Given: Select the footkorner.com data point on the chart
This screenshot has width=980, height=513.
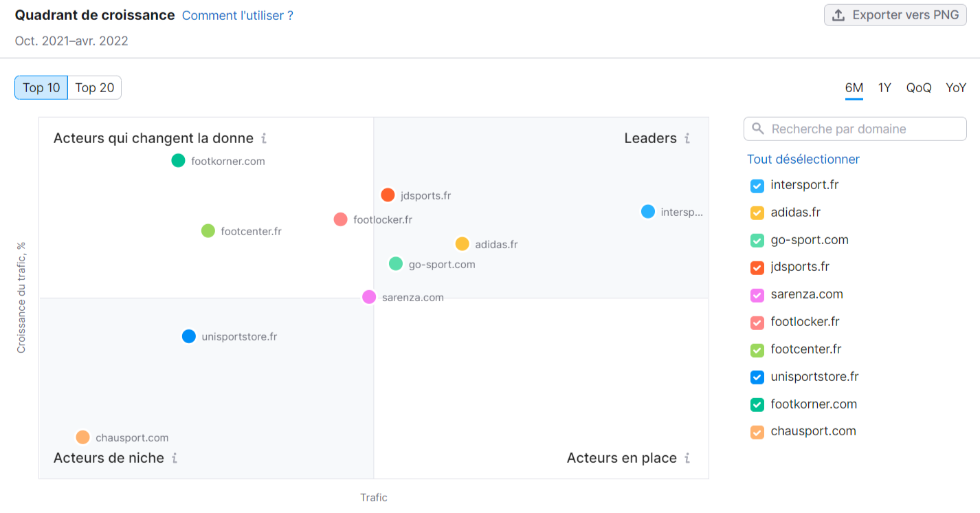Looking at the screenshot, I should (x=177, y=160).
